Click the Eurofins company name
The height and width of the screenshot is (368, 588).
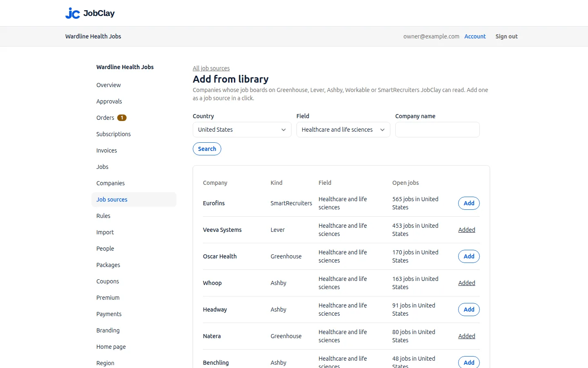pyautogui.click(x=214, y=203)
